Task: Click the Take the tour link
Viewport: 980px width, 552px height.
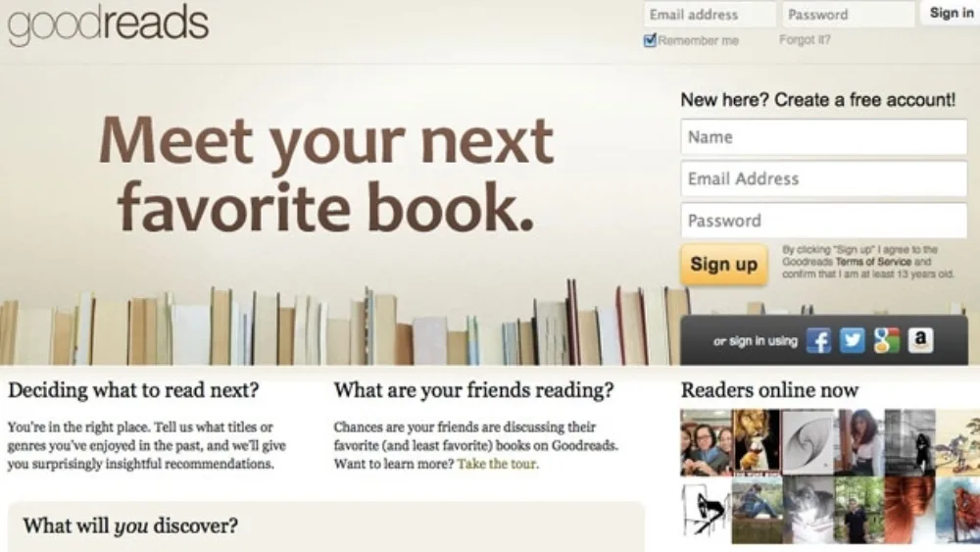Action: (x=498, y=464)
